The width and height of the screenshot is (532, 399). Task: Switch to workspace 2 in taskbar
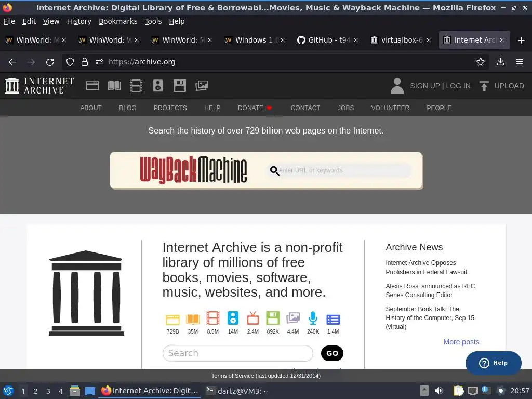pos(36,391)
